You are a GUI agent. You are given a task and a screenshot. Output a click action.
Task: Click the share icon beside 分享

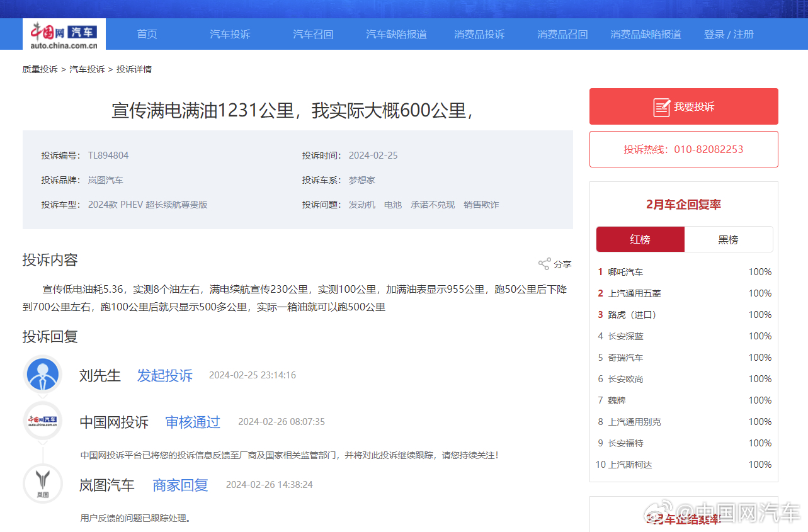coord(544,264)
